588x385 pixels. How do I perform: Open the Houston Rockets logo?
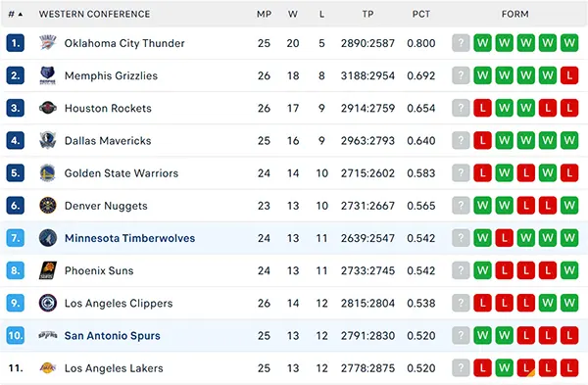point(48,108)
